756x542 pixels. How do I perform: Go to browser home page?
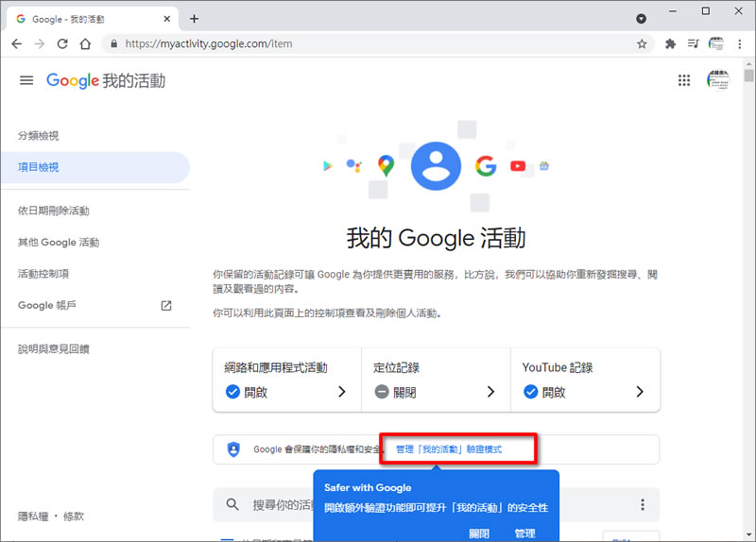click(85, 43)
